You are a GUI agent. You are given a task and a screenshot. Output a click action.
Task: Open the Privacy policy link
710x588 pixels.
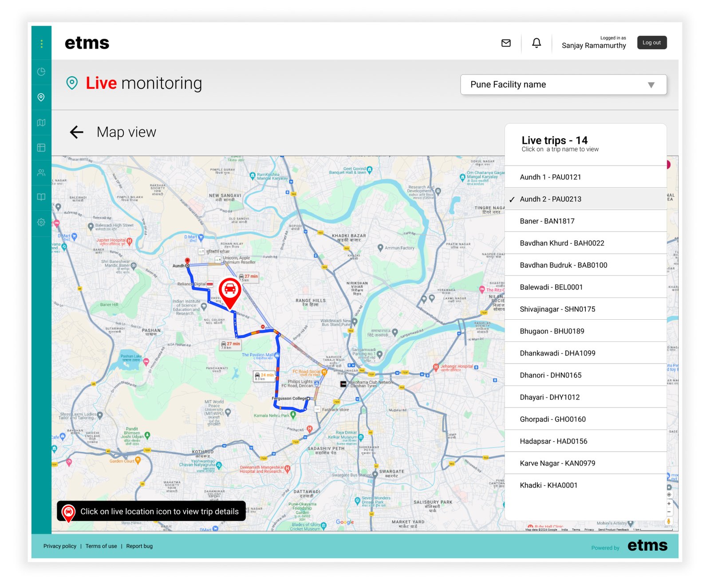click(x=60, y=546)
